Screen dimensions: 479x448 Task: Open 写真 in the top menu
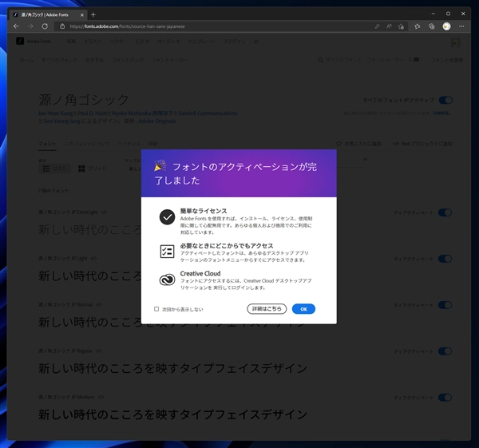tap(71, 42)
